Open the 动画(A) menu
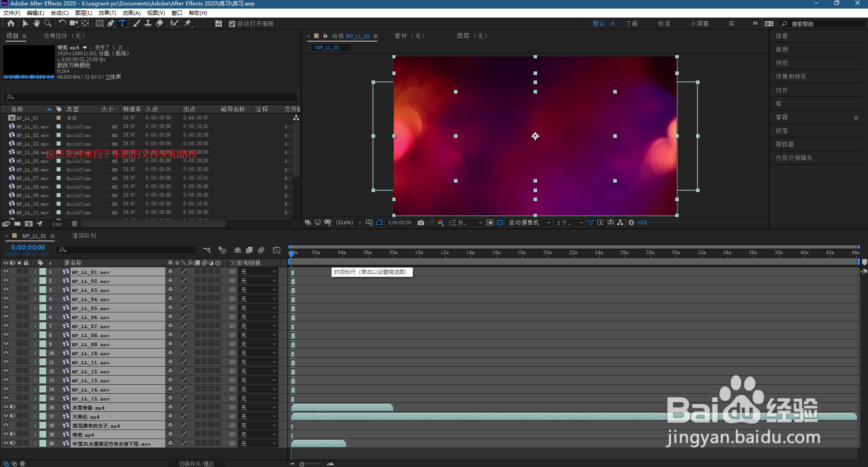 [x=132, y=13]
